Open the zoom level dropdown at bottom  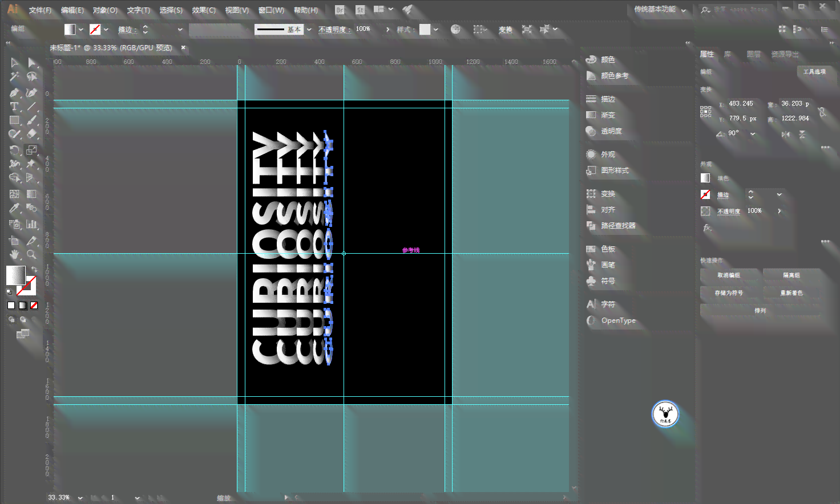(80, 498)
